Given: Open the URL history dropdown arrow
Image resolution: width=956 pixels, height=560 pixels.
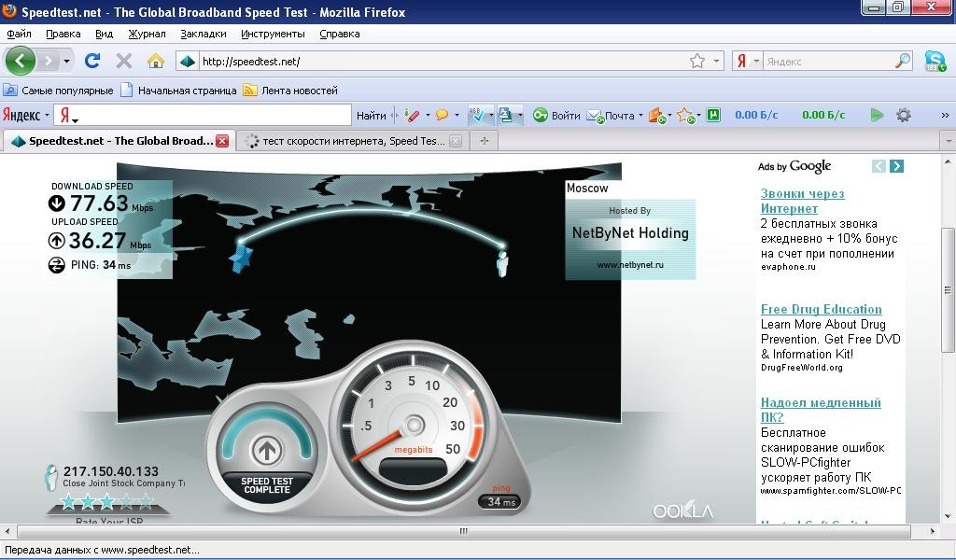Looking at the screenshot, I should (717, 62).
